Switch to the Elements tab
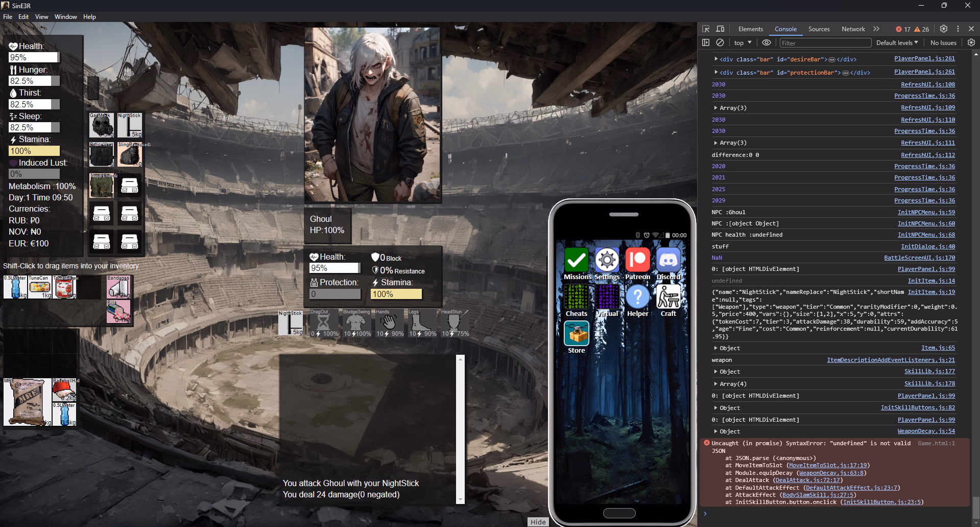 click(x=751, y=29)
